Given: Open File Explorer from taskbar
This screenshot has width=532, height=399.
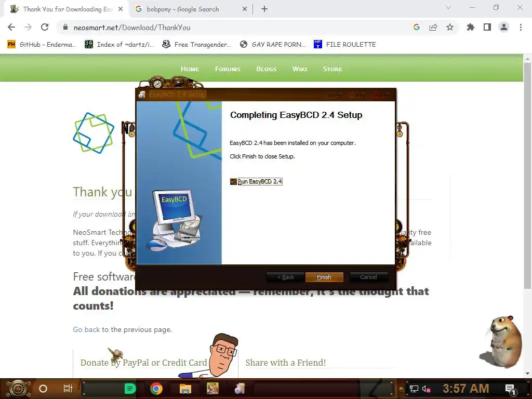Looking at the screenshot, I should pos(185,389).
